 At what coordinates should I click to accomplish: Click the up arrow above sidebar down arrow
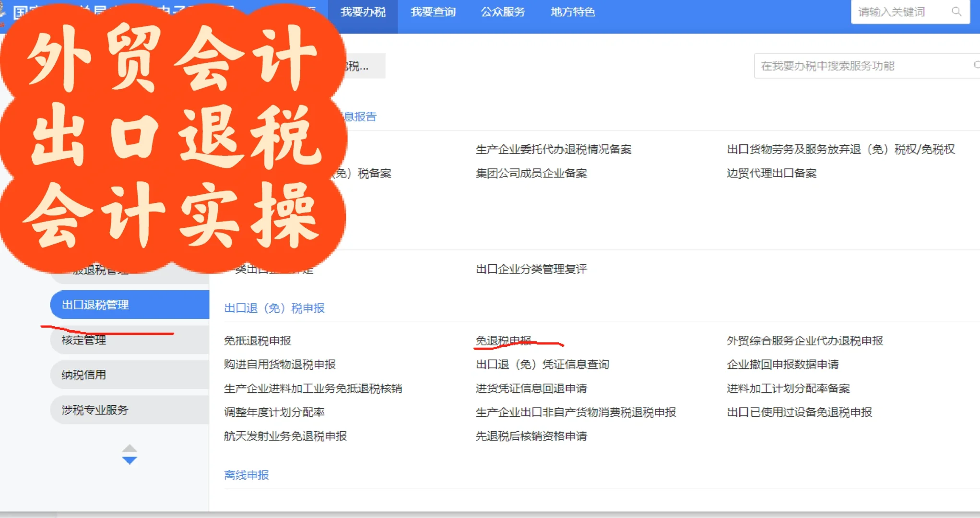(130, 447)
